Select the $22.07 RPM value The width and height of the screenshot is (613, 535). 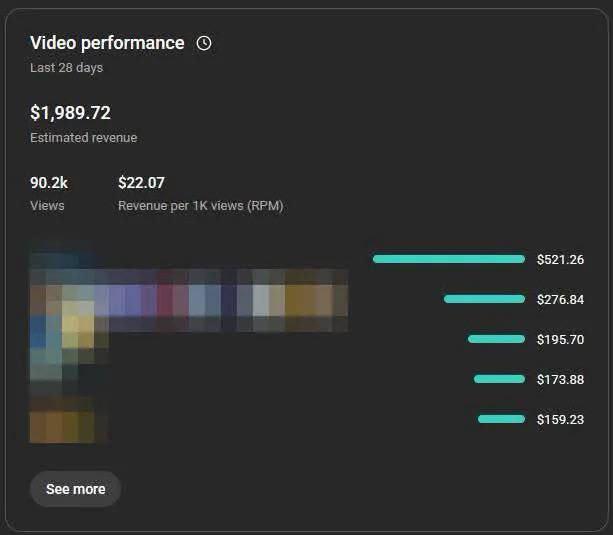[141, 183]
